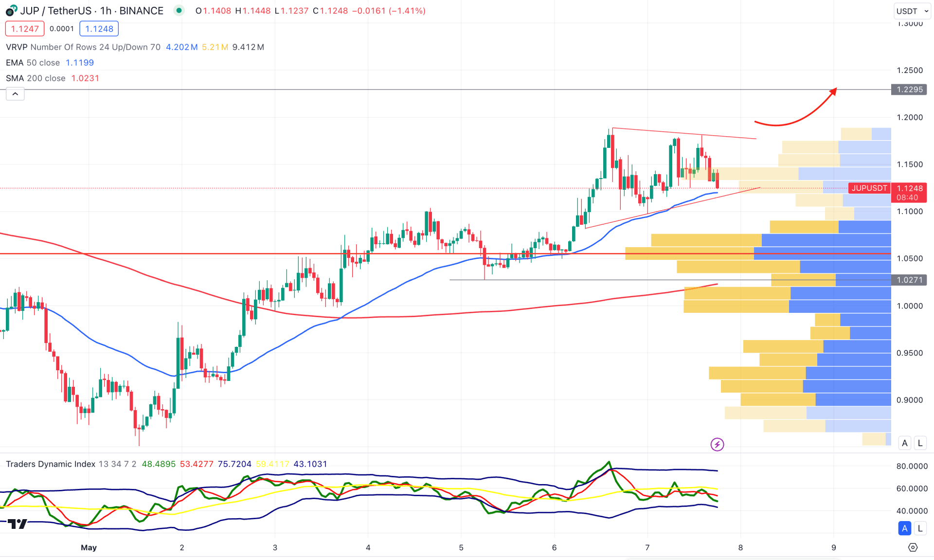
Task: Click the purple lightning bolt event icon
Action: (717, 444)
